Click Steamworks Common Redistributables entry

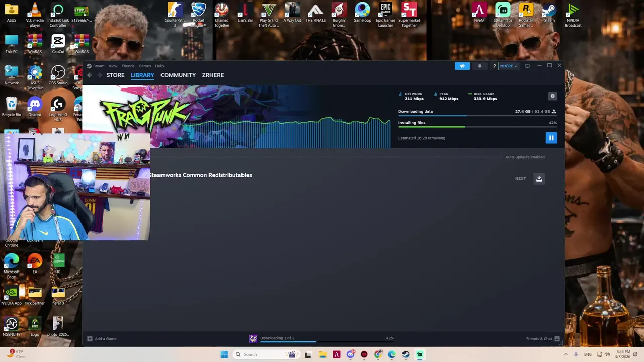coord(201,175)
